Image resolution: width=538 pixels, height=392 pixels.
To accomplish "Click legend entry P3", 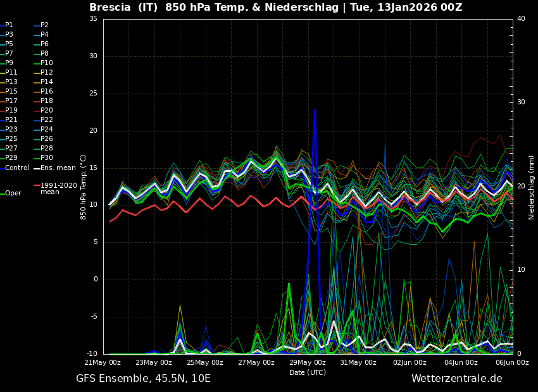I will click(x=9, y=34).
